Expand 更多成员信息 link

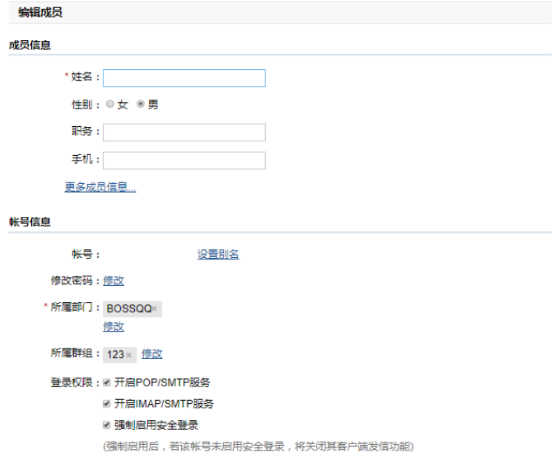click(100, 187)
